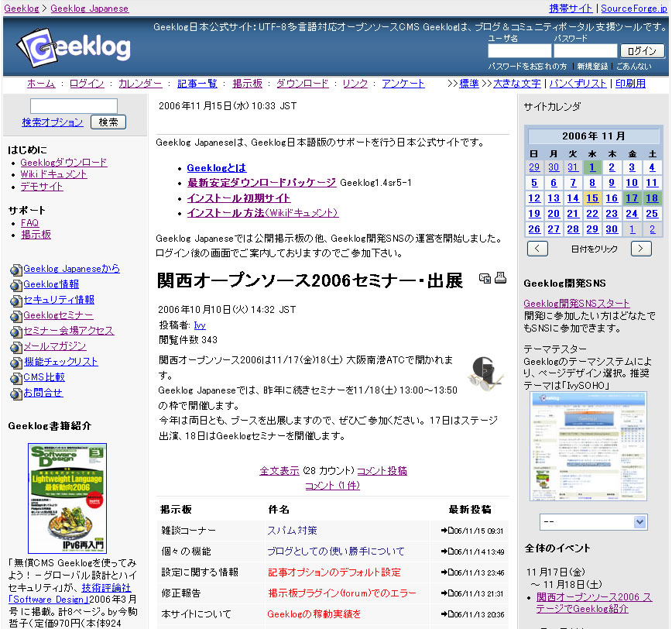672x629 pixels.
Task: Click the ログイン button in the header
Action: [642, 51]
